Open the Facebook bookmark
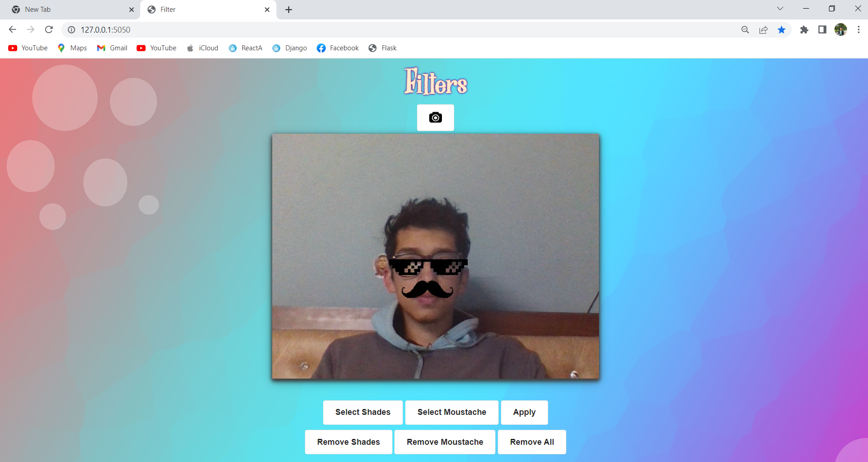Image resolution: width=868 pixels, height=462 pixels. pos(337,48)
